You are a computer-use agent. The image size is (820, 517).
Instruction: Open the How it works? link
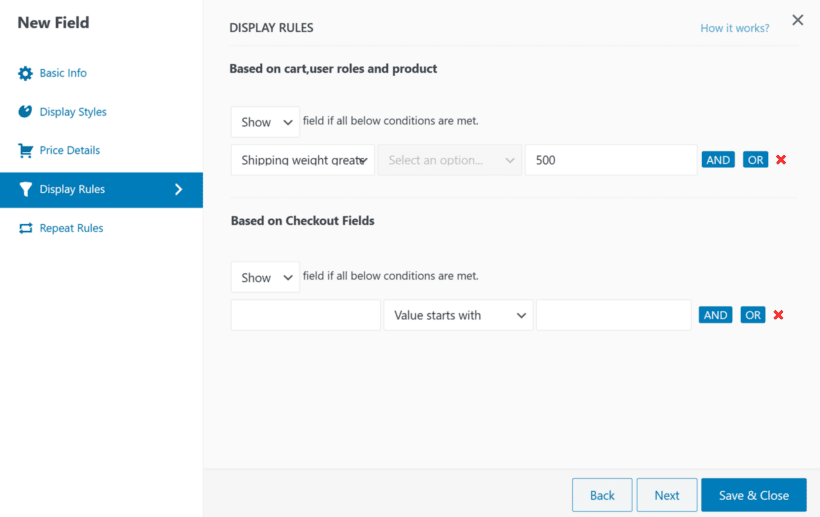(734, 28)
